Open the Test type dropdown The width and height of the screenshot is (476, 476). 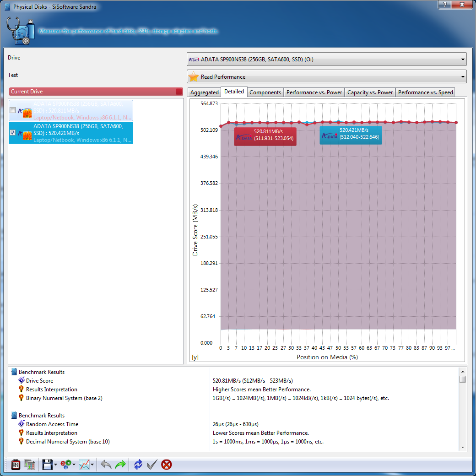click(x=327, y=76)
